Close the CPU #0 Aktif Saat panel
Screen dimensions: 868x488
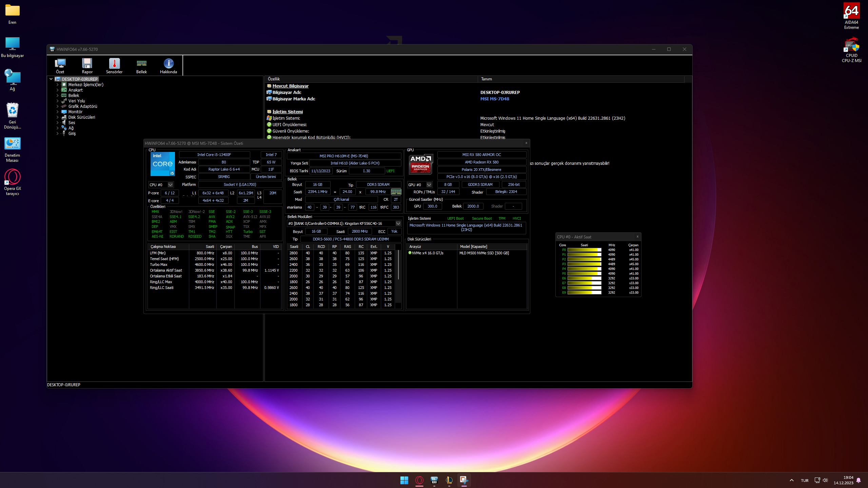[637, 237]
